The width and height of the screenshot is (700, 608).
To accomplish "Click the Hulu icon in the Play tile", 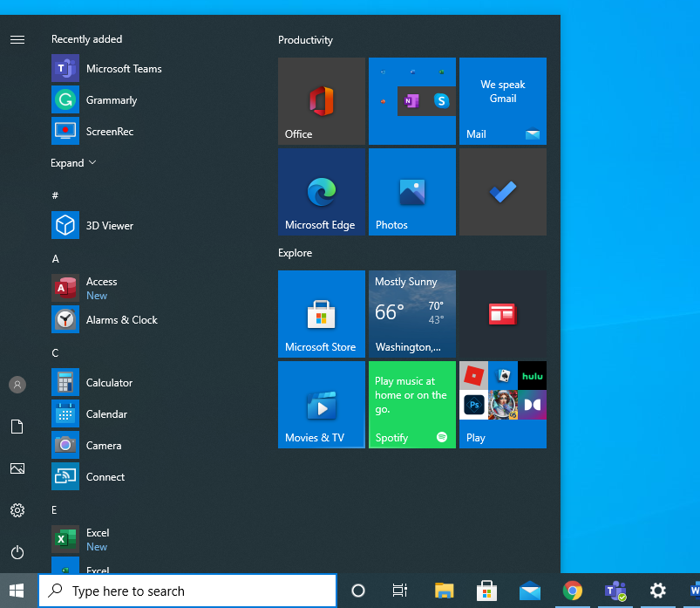I will (532, 375).
